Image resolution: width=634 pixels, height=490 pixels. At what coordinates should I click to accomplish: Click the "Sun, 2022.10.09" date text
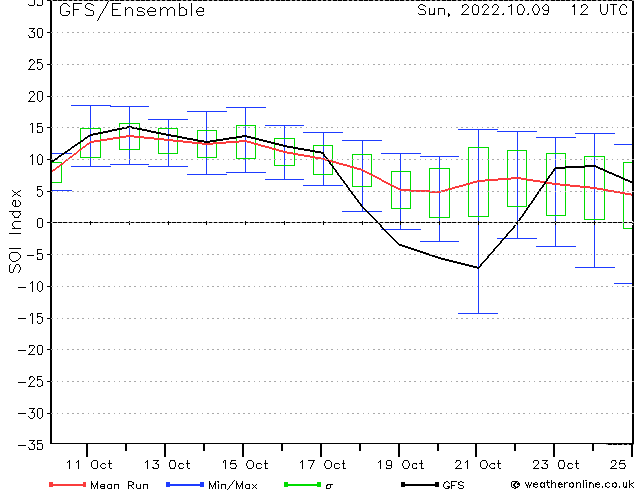(x=483, y=10)
